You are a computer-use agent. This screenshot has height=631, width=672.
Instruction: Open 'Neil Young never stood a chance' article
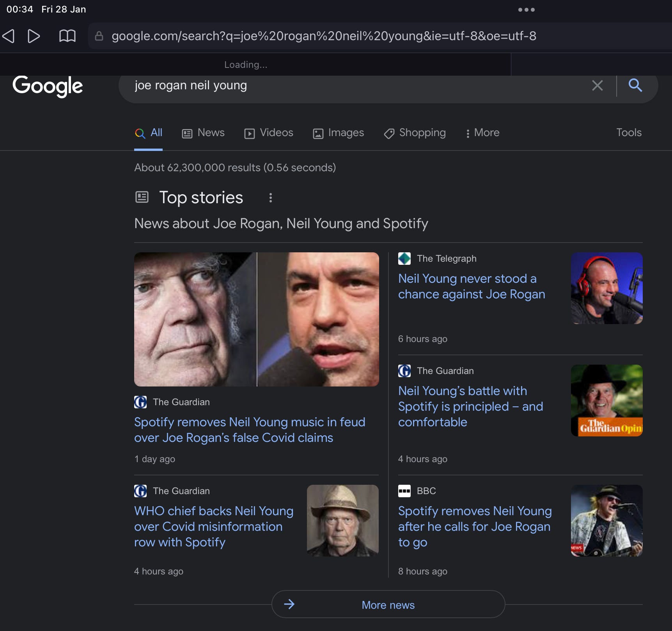472,287
